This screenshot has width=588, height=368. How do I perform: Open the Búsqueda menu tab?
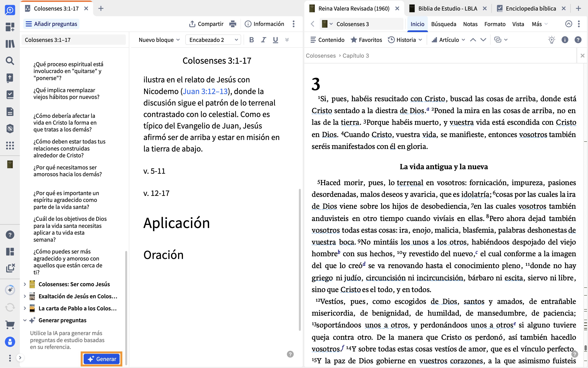pos(444,24)
